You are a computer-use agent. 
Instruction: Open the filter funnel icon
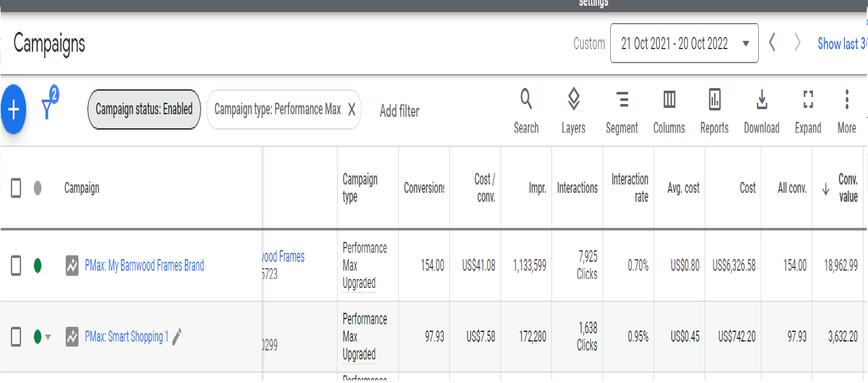pyautogui.click(x=49, y=107)
